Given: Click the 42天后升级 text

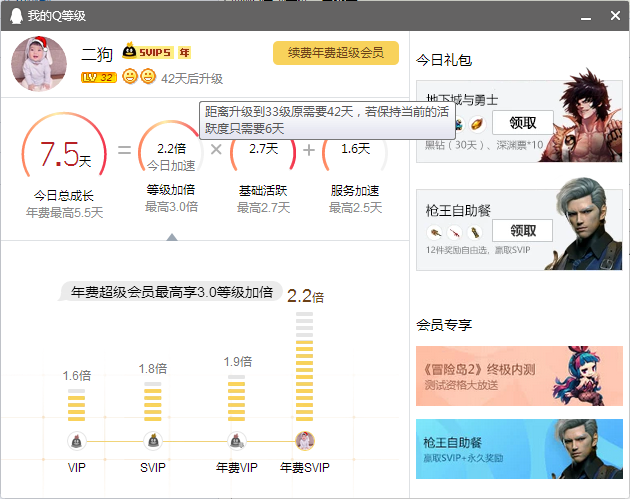Looking at the screenshot, I should (x=192, y=79).
